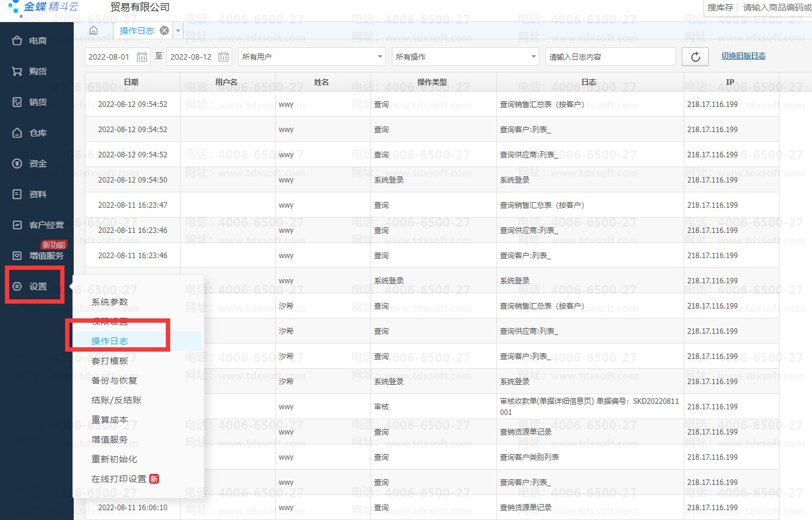Image resolution: width=812 pixels, height=520 pixels.
Task: Open 电商 in the sidebar
Action: [37, 41]
